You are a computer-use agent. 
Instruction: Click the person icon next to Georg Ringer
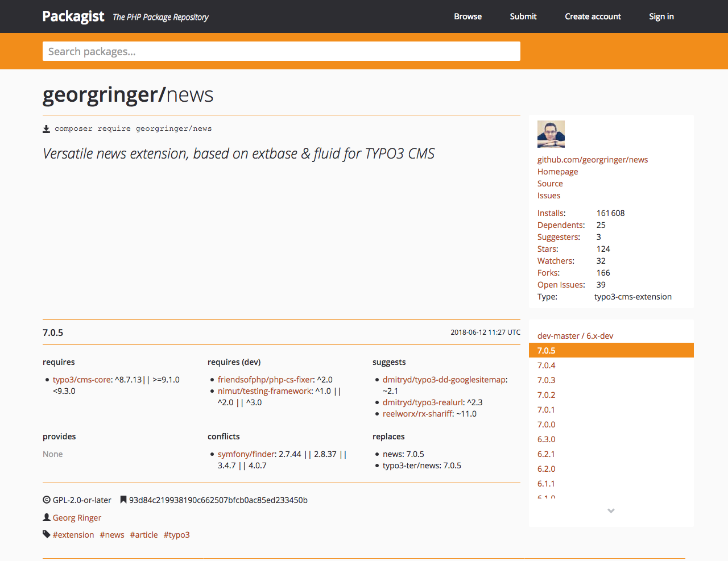[x=47, y=517]
